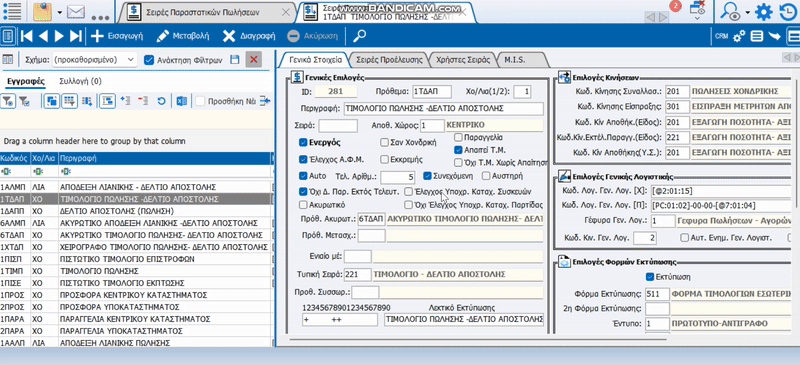Toggle the Απαιτεί Τ.Μ. checkbox

[x=458, y=150]
